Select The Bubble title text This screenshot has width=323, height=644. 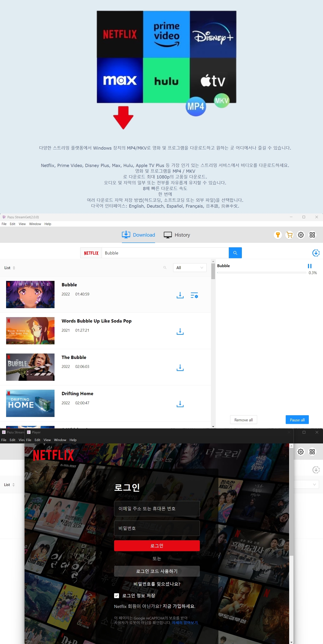(74, 357)
